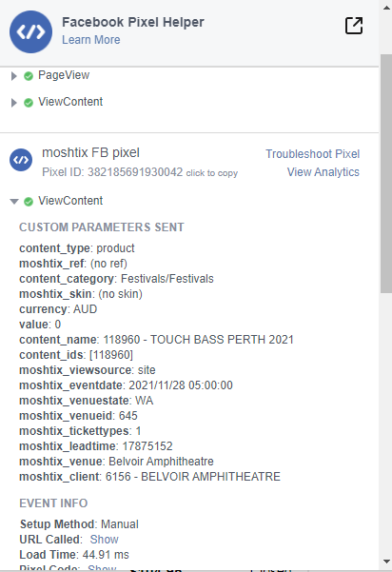
Task: Expand the upper ViewContent event
Action: point(14,103)
